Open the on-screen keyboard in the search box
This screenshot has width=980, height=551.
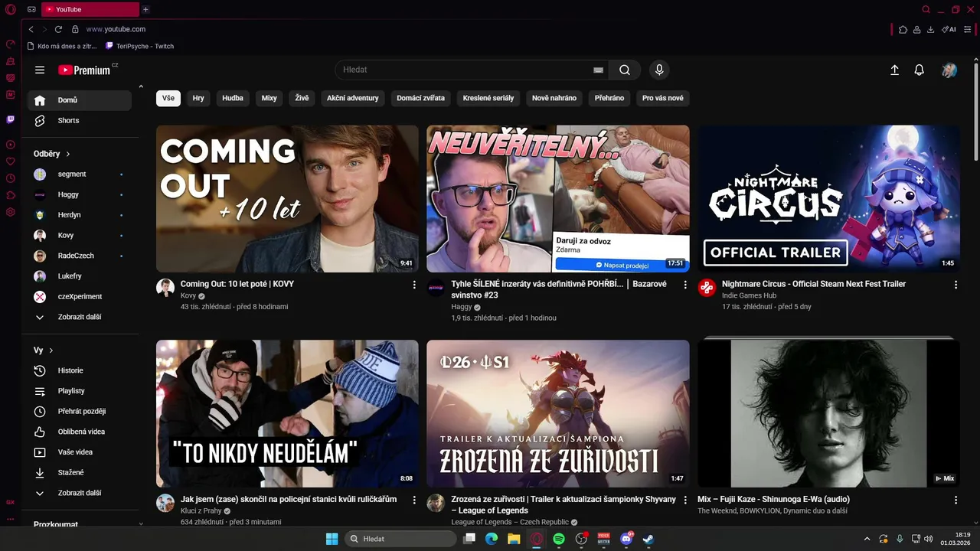(x=598, y=70)
